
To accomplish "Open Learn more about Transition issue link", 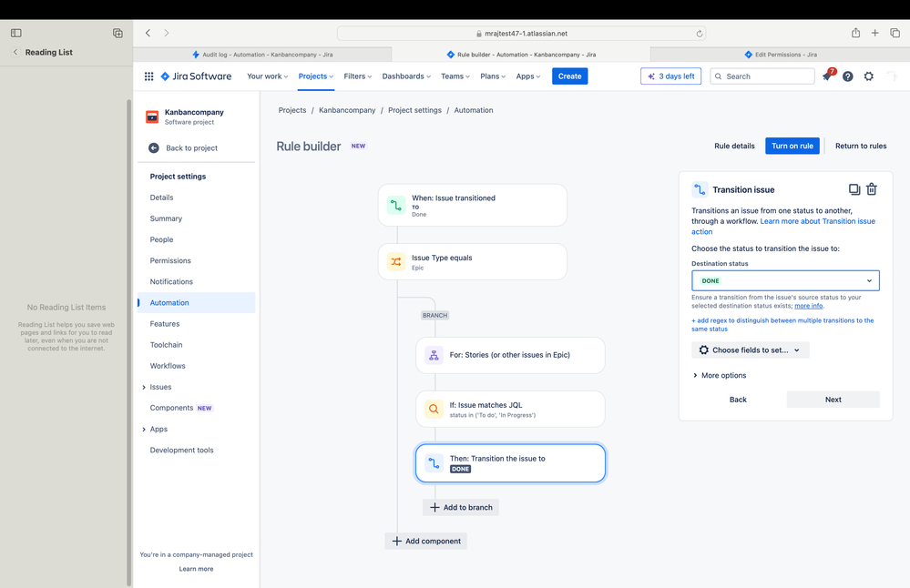I will (818, 221).
